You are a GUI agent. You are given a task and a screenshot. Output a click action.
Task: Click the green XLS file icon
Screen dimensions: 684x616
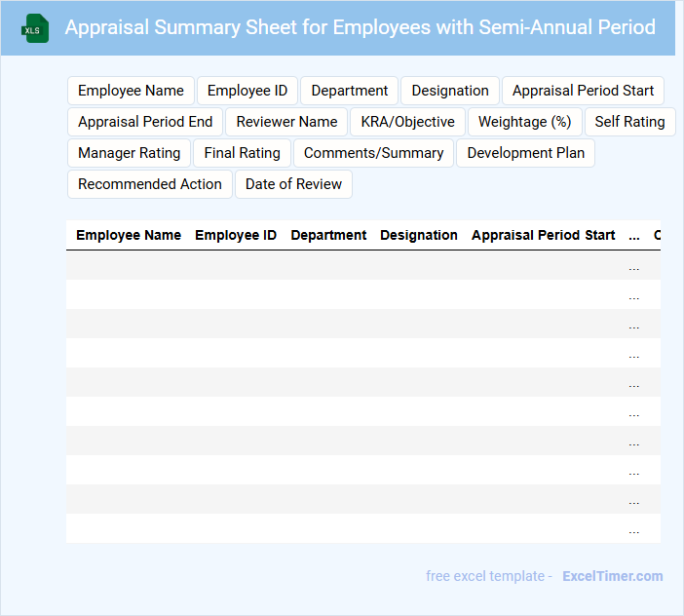pos(36,28)
